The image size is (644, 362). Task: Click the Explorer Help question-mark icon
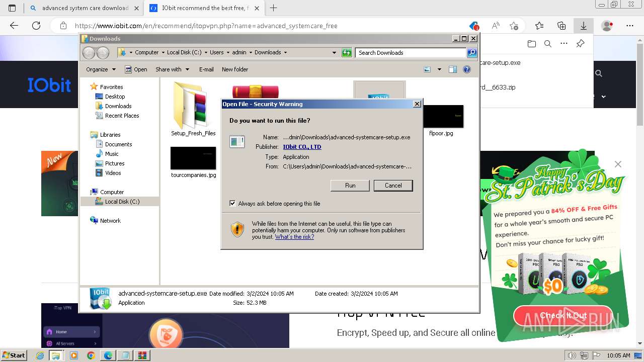(467, 69)
